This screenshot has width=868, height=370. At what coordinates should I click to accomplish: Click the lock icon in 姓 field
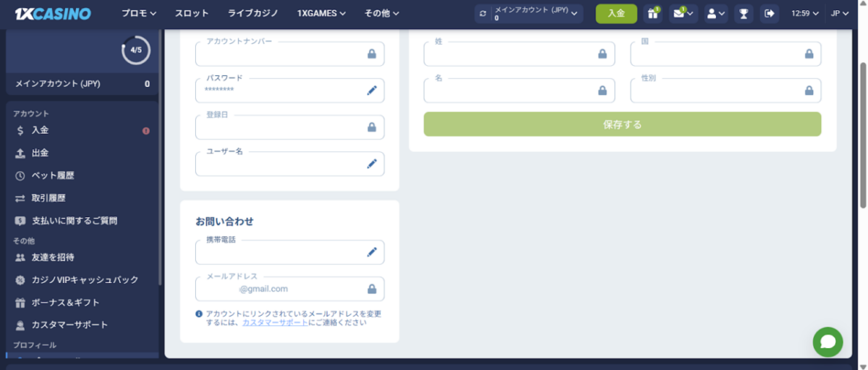603,54
